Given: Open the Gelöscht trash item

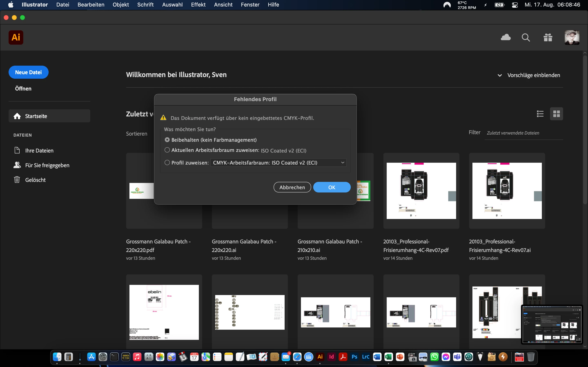Looking at the screenshot, I should (35, 180).
